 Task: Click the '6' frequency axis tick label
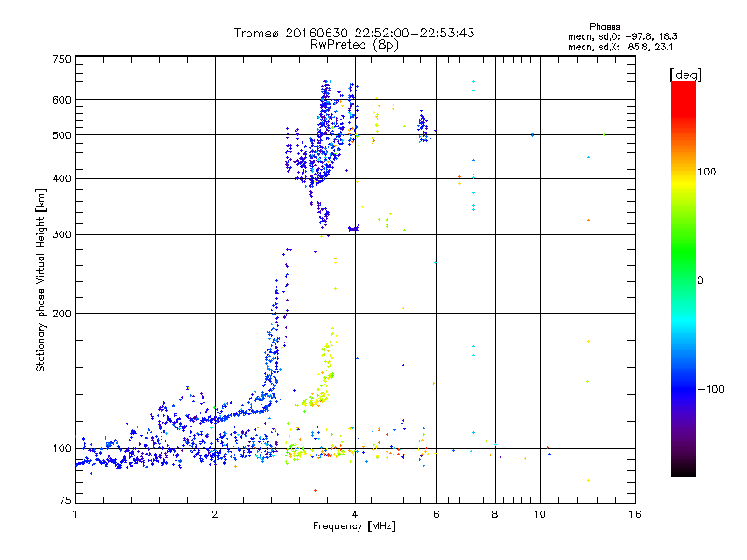[436, 514]
